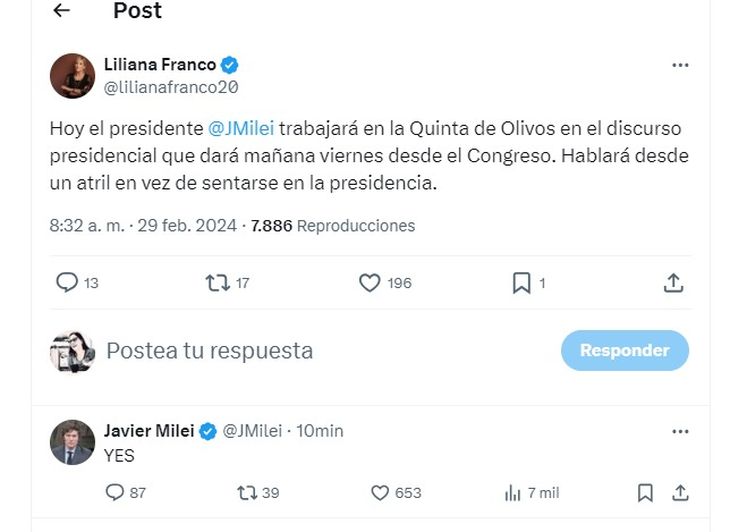This screenshot has height=532, width=730.
Task: View analytics on Javier Milei's reply
Action: click(x=513, y=492)
